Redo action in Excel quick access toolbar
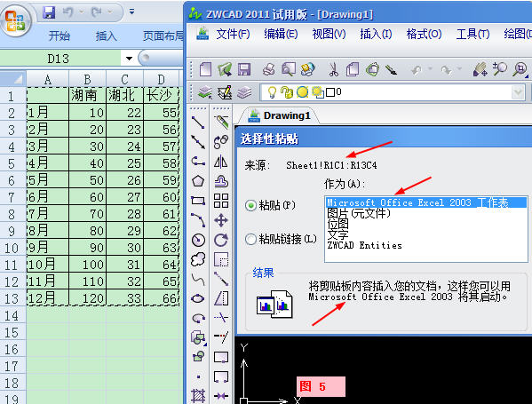The height and width of the screenshot is (404, 532). pyautogui.click(x=97, y=12)
